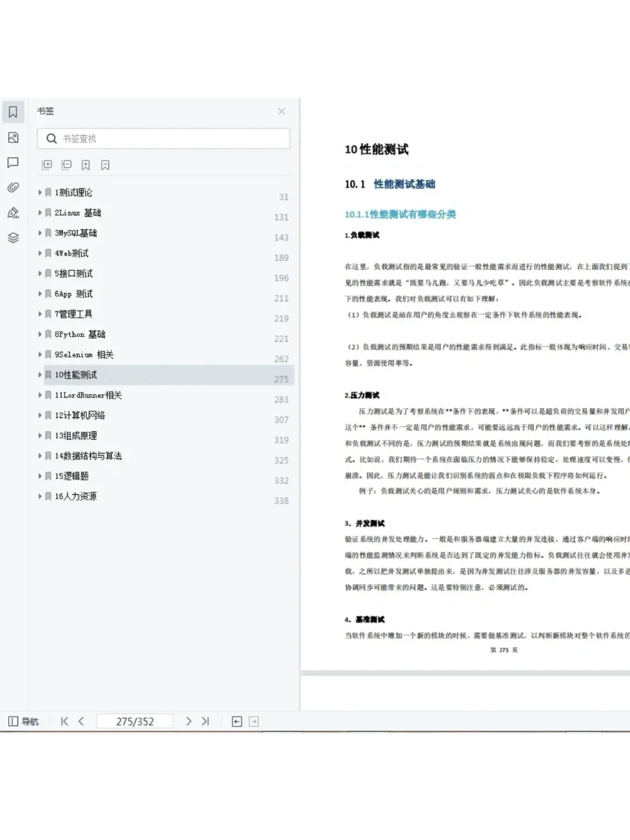
Task: Click the page number input field
Action: pos(135,721)
